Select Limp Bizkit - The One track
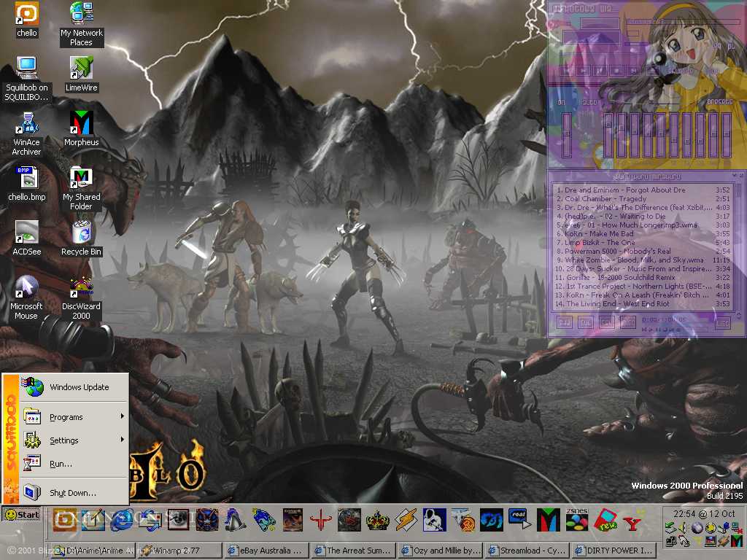This screenshot has width=747, height=560. [x=643, y=242]
